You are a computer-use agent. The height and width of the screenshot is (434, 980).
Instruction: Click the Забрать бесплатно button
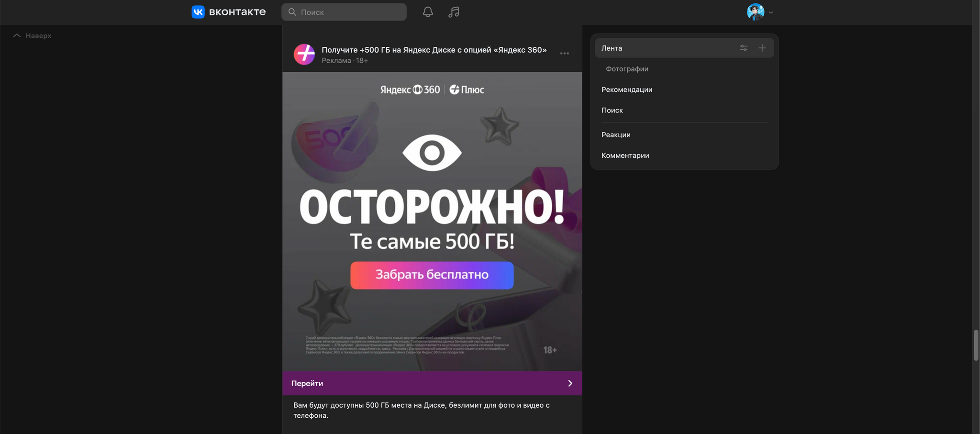tap(432, 275)
